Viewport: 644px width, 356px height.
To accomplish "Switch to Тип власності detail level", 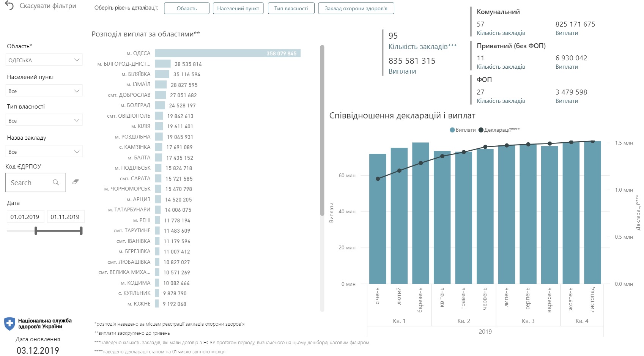I will (x=291, y=8).
